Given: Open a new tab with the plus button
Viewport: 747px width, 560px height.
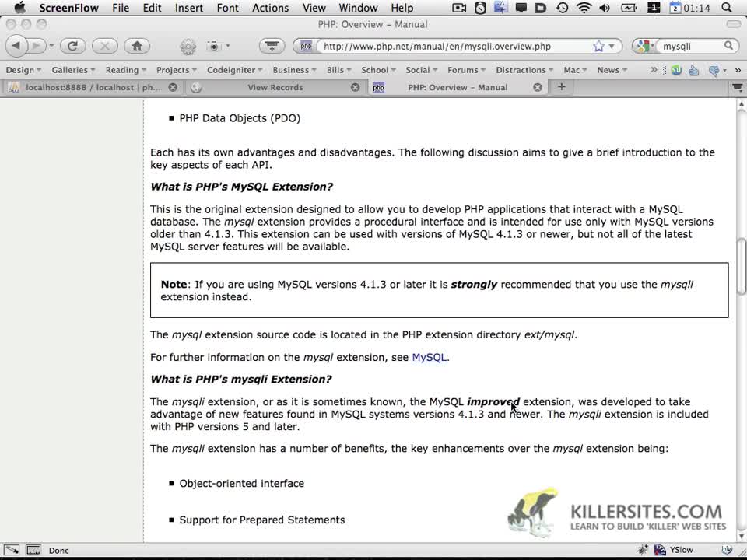Looking at the screenshot, I should click(x=562, y=86).
